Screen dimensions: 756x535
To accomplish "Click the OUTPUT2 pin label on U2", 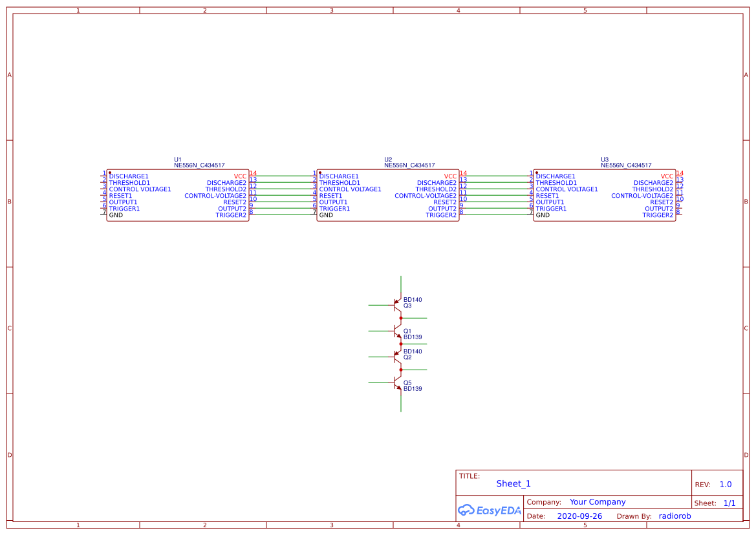I will coord(442,209).
